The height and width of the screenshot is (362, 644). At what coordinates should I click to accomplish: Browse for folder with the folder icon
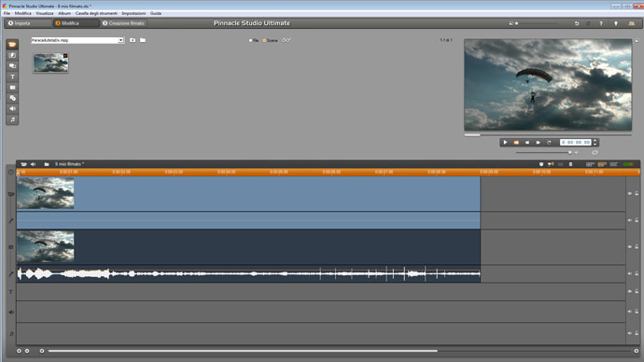143,40
